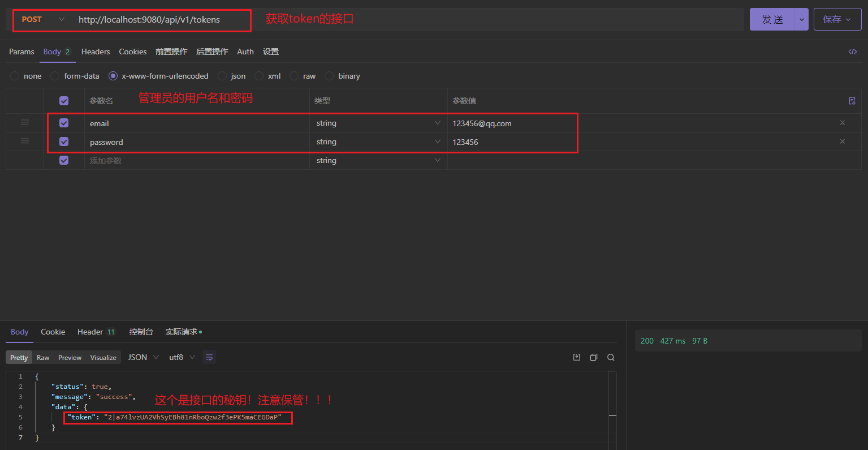The height and width of the screenshot is (450, 868).
Task: Toggle checkbox in the add-parameter row
Action: click(64, 160)
